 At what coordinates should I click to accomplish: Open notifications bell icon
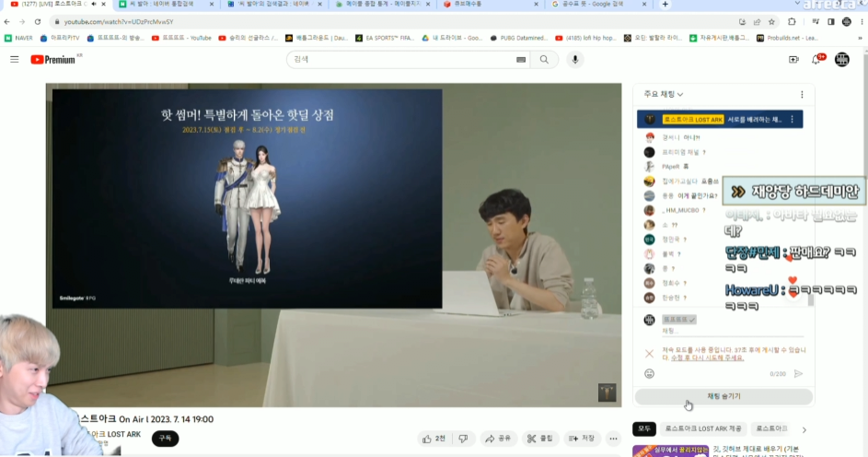[x=817, y=59]
